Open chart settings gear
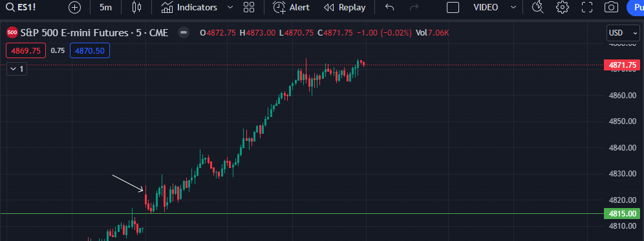 [x=563, y=7]
